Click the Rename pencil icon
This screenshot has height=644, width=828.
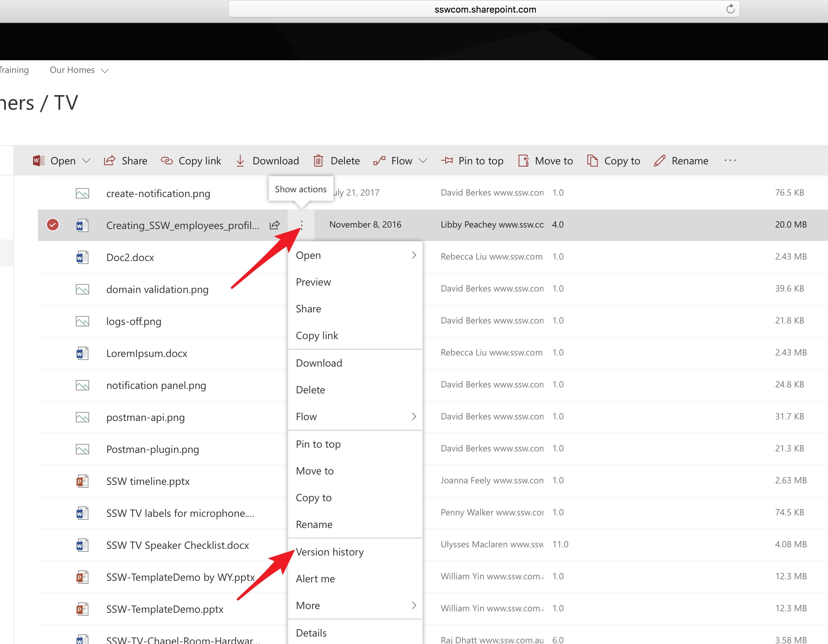[x=660, y=160]
